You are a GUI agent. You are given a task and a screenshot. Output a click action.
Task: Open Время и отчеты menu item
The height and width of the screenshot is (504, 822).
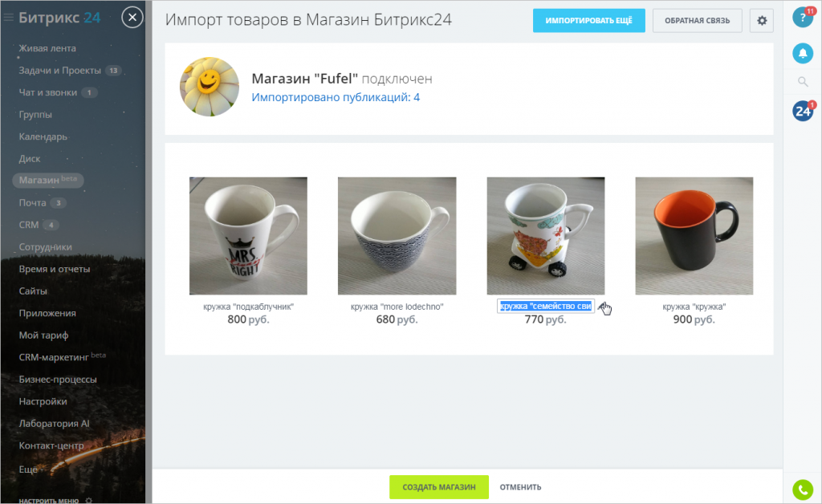pos(55,269)
